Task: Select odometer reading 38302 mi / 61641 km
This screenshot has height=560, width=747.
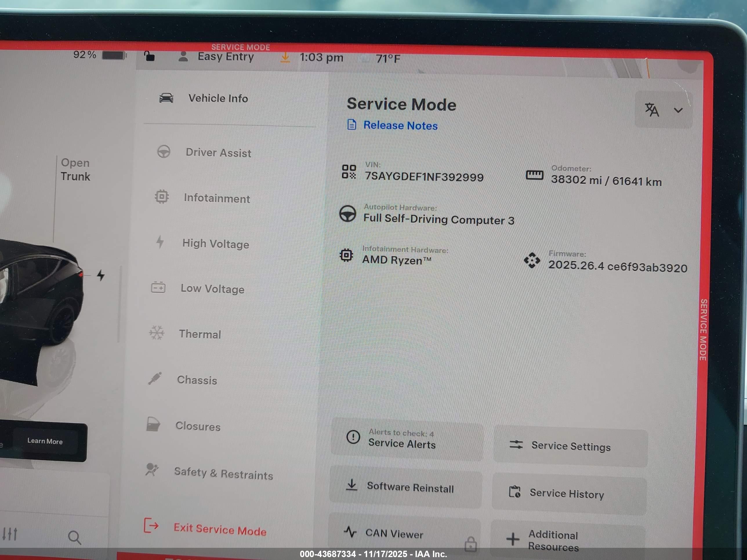Action: tap(606, 181)
